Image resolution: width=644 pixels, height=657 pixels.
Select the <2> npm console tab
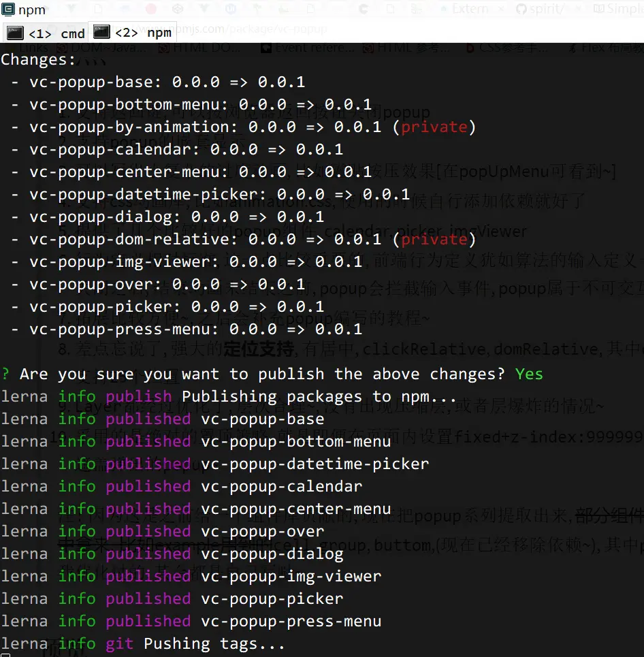133,32
